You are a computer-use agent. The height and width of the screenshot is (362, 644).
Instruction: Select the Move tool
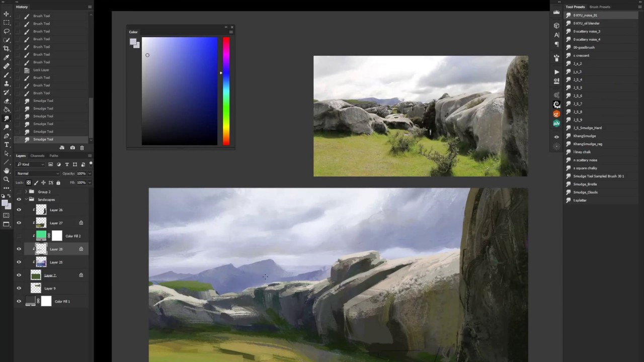[7, 14]
